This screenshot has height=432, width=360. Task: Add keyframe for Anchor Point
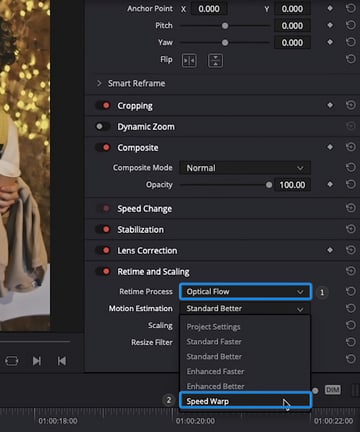[330, 8]
